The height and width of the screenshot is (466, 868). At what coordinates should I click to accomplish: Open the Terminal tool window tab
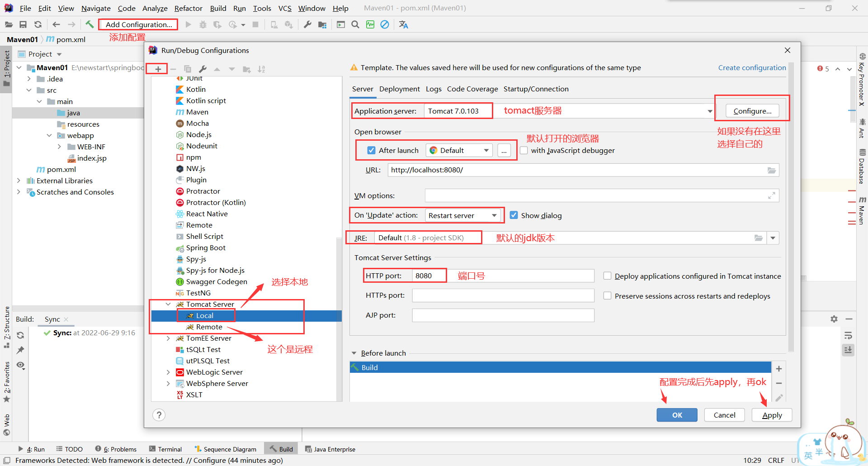tap(165, 449)
